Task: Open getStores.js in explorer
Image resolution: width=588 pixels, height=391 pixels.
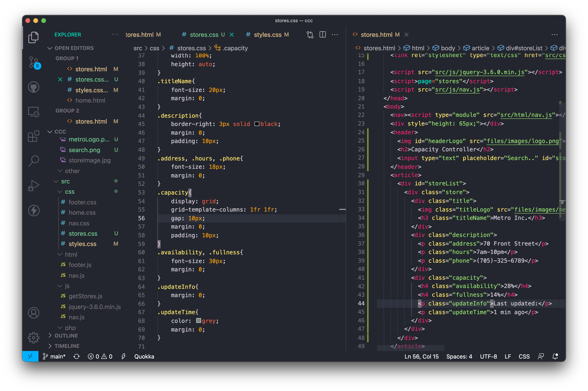Action: click(85, 296)
